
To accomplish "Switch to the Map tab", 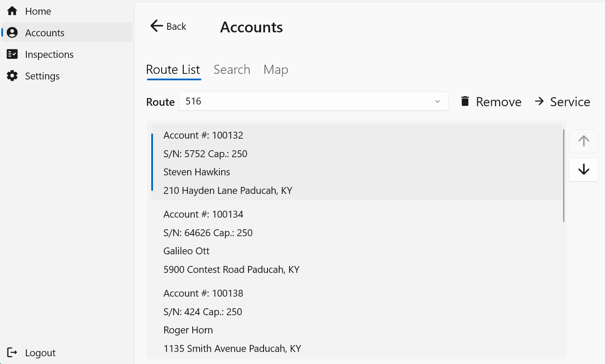I will point(276,70).
